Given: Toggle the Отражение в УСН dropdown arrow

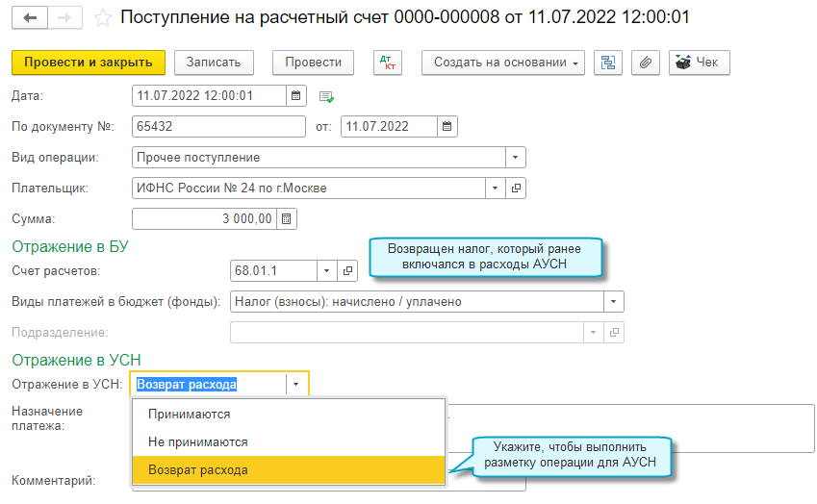Looking at the screenshot, I should [x=296, y=384].
